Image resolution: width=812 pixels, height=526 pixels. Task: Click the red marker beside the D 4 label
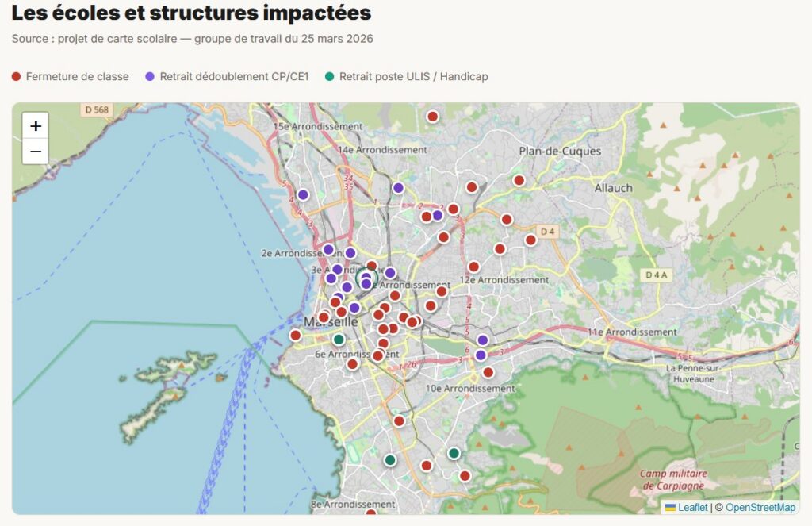530,240
